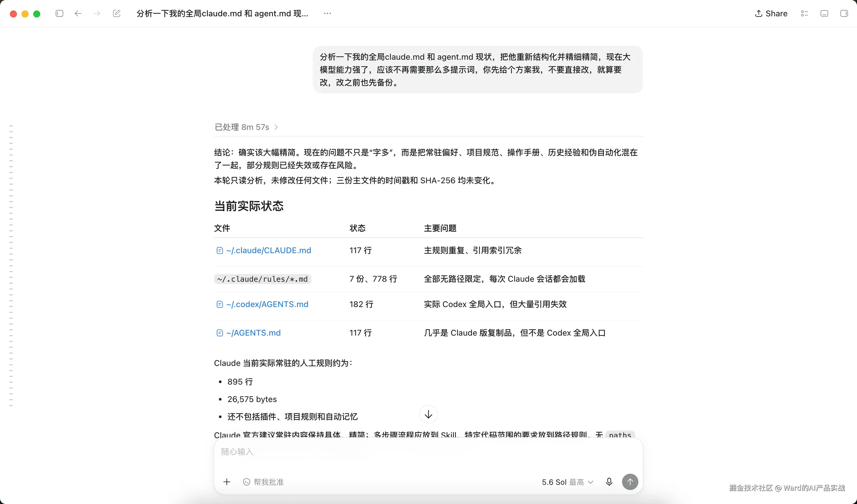Click the conversation title in the top bar
Screen dimensions: 857x504
(x=222, y=14)
